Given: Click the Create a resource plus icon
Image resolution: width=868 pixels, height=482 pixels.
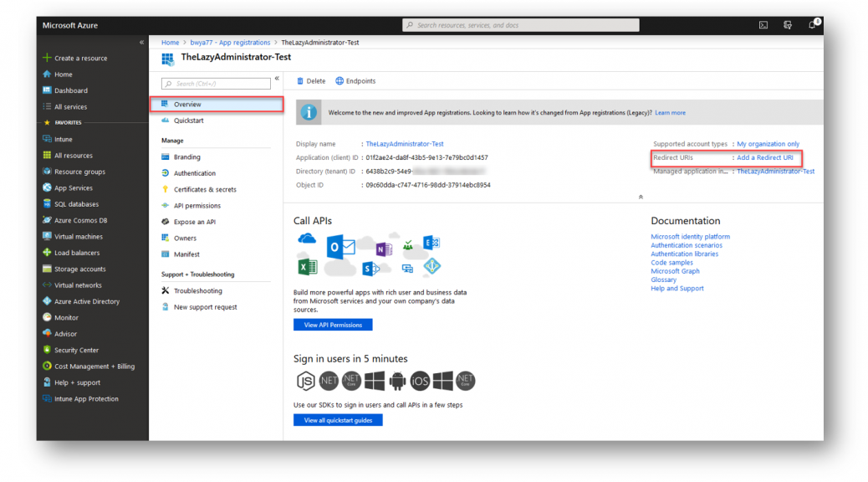Looking at the screenshot, I should 47,58.
